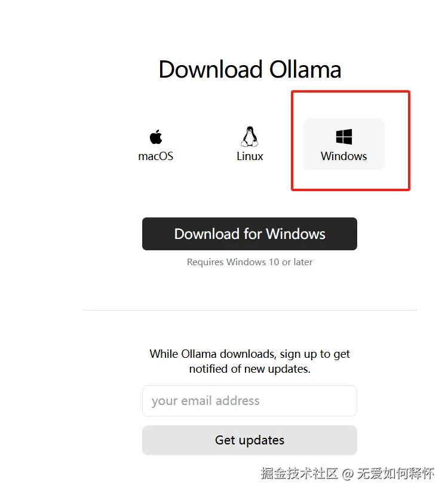448x494 pixels.
Task: Click the 掘金技术社区 watermark text
Action: click(x=299, y=474)
